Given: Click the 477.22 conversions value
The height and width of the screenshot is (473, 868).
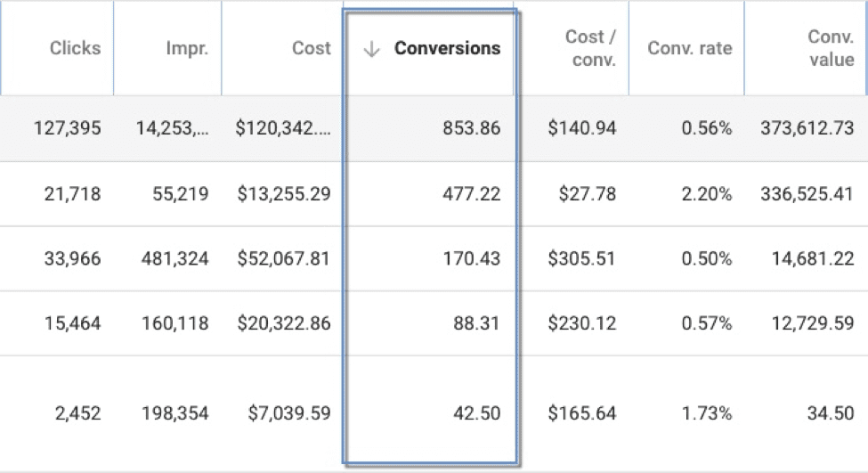Looking at the screenshot, I should (x=471, y=193).
